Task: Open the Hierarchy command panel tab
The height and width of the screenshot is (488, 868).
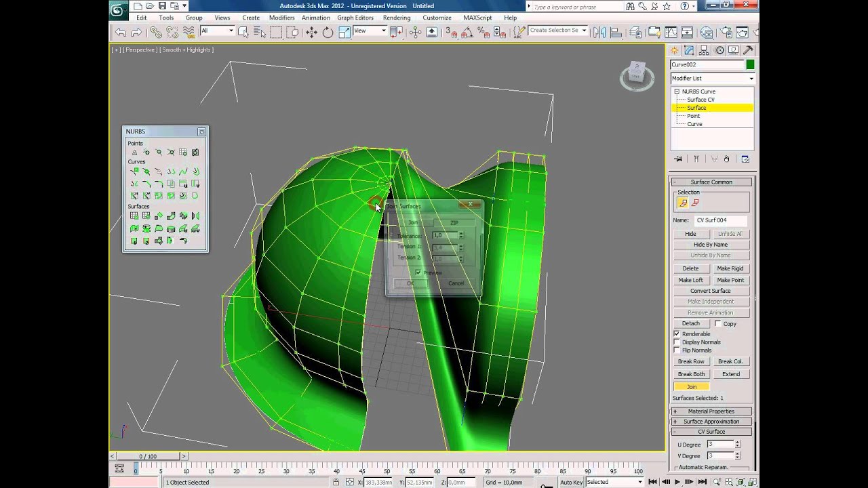Action: tap(704, 50)
